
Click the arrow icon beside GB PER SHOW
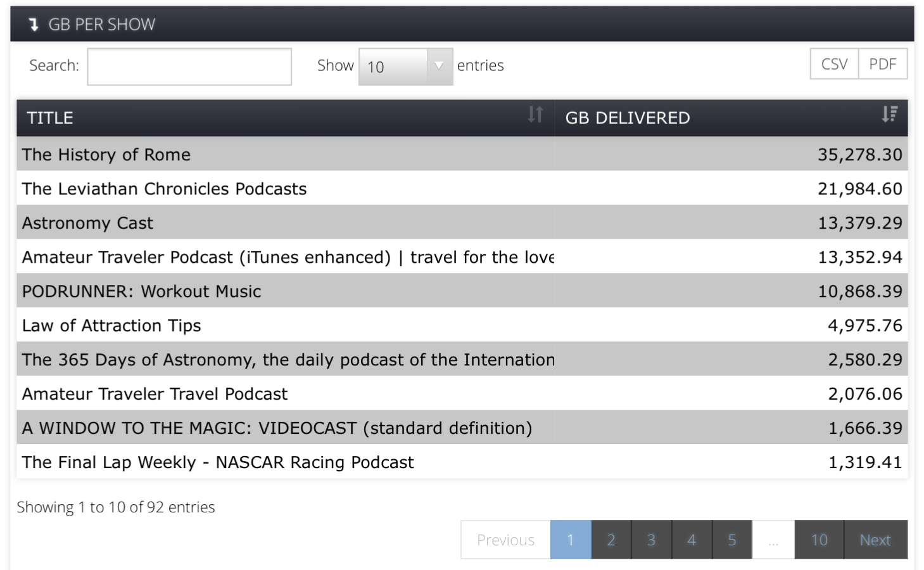pyautogui.click(x=34, y=25)
